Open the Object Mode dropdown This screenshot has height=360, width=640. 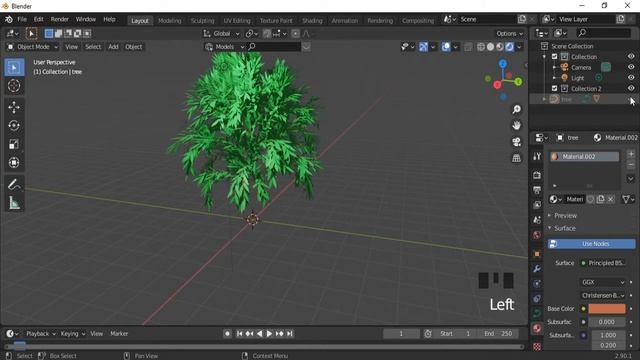(32, 47)
